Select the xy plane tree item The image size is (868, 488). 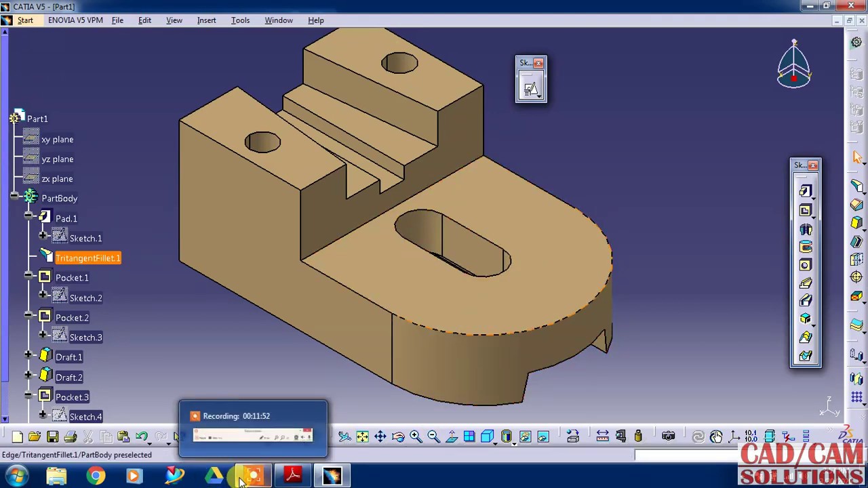[57, 140]
